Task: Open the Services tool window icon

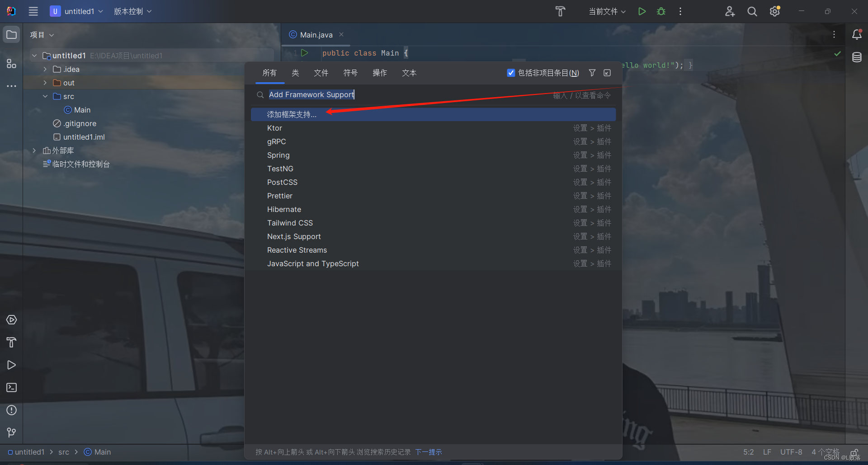Action: click(11, 320)
